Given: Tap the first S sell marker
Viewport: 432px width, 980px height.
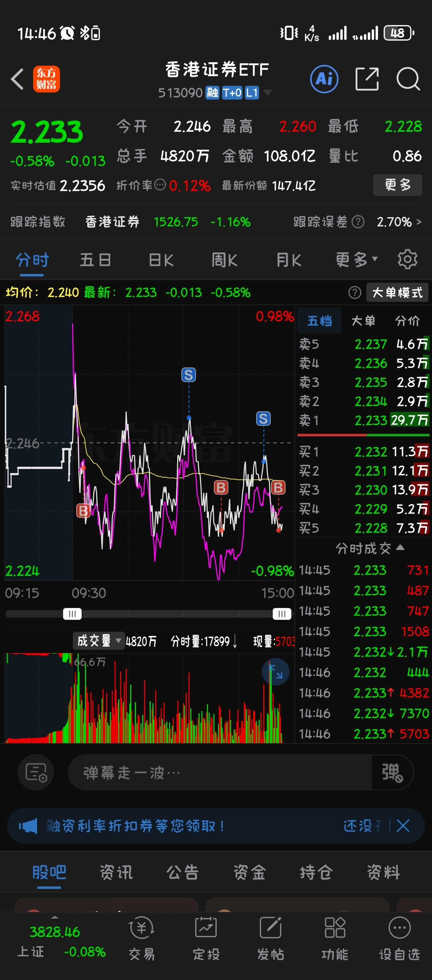Looking at the screenshot, I should pos(188,375).
